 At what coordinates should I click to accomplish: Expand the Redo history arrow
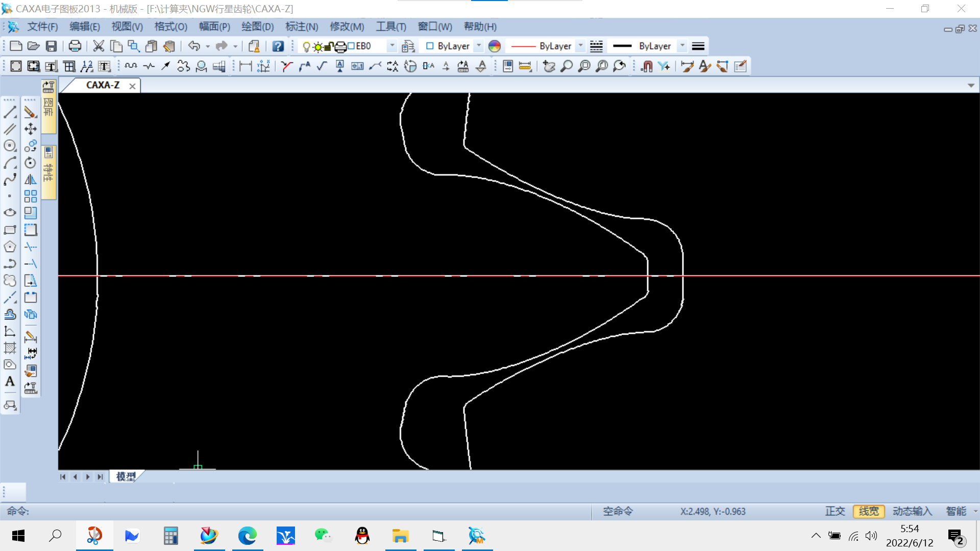pyautogui.click(x=235, y=46)
